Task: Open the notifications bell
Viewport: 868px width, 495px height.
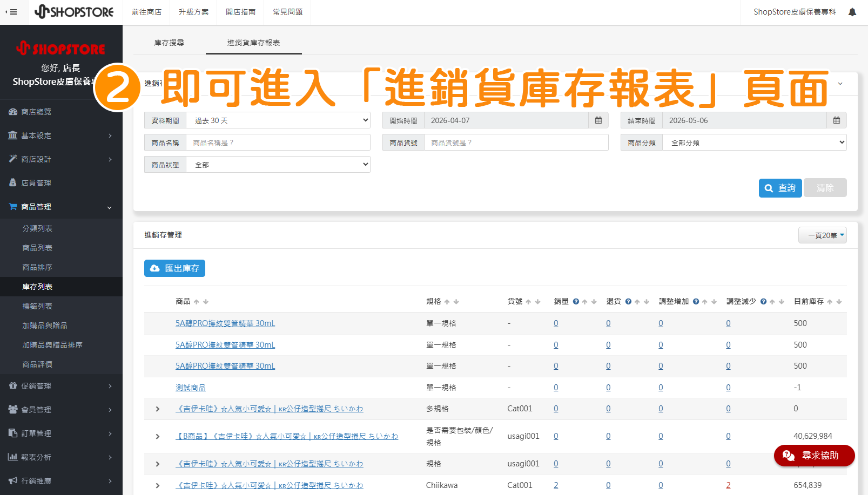Action: click(852, 12)
